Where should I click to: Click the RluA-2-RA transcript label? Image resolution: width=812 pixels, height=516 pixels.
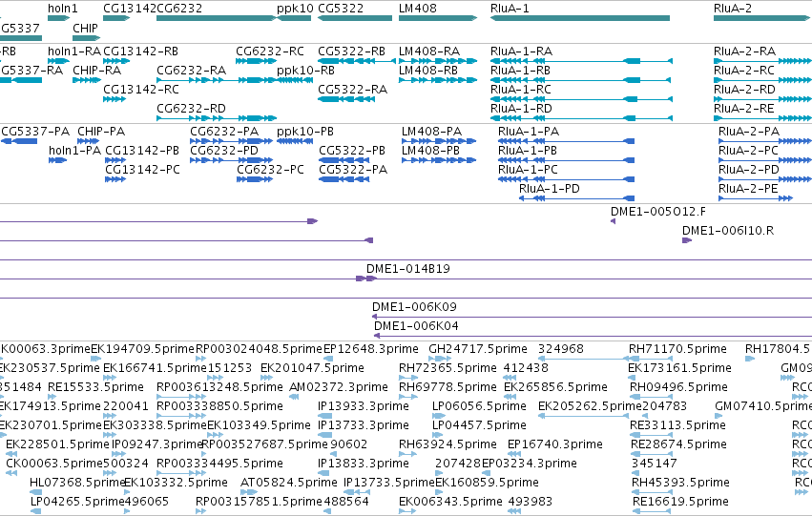[x=744, y=52]
